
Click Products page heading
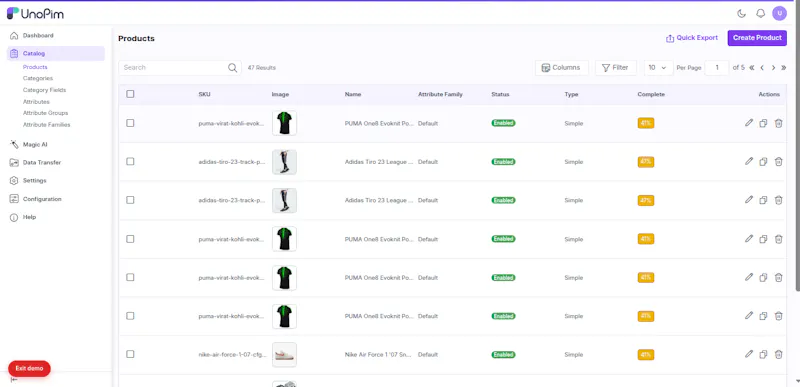coord(136,39)
